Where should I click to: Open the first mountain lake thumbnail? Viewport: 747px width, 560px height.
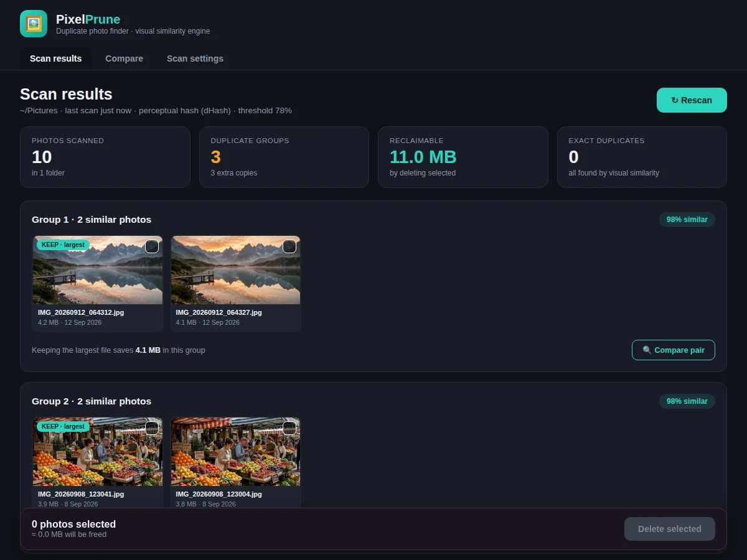[x=98, y=270]
